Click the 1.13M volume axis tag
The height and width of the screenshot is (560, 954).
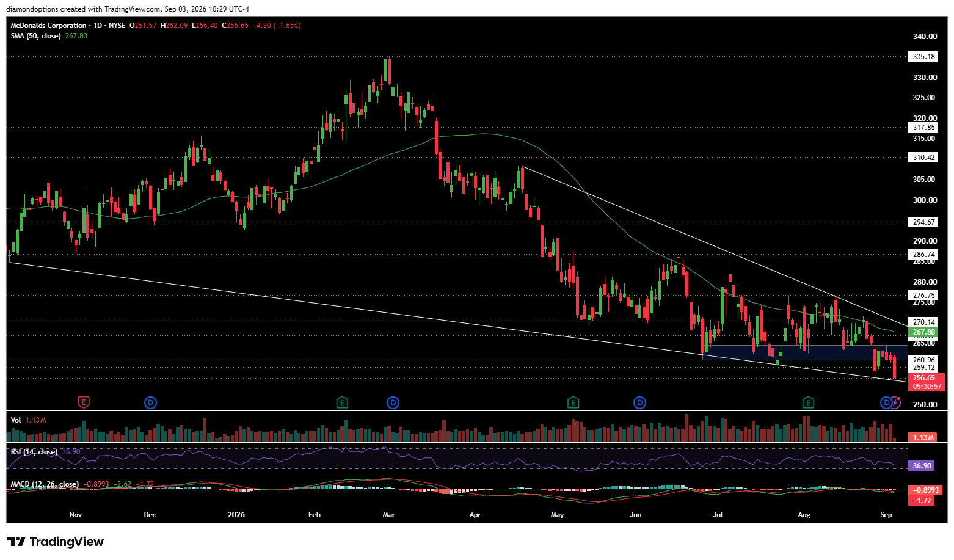click(x=923, y=438)
